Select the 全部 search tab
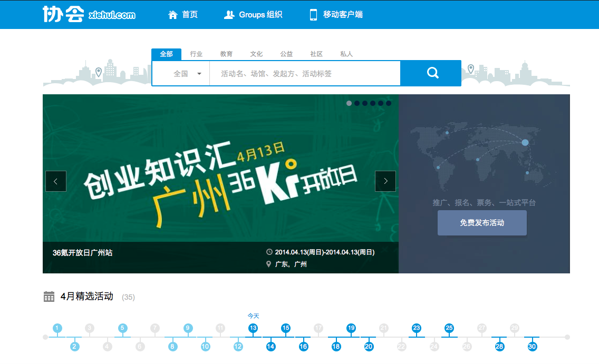Screen dimensions: 599x364 pos(166,54)
